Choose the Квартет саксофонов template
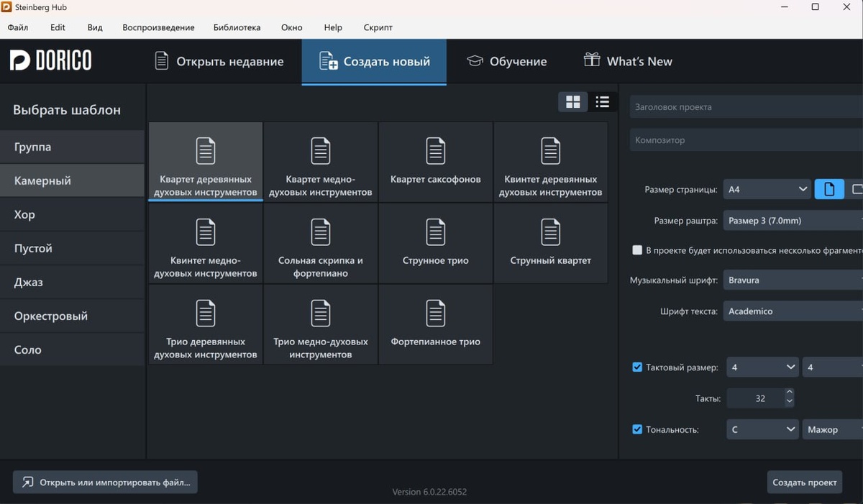 pos(436,162)
